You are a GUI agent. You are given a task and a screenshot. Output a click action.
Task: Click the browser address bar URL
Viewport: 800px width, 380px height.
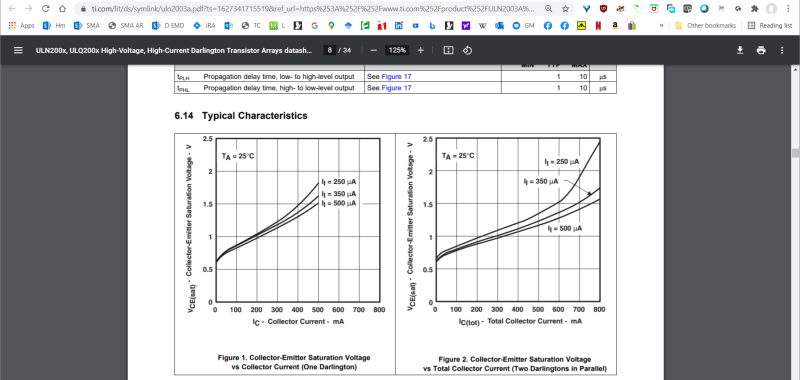314,9
